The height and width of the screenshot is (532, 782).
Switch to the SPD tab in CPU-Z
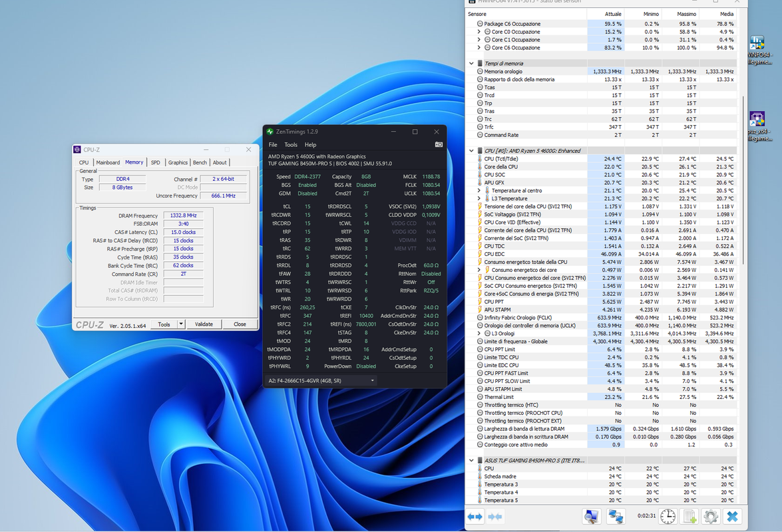156,162
